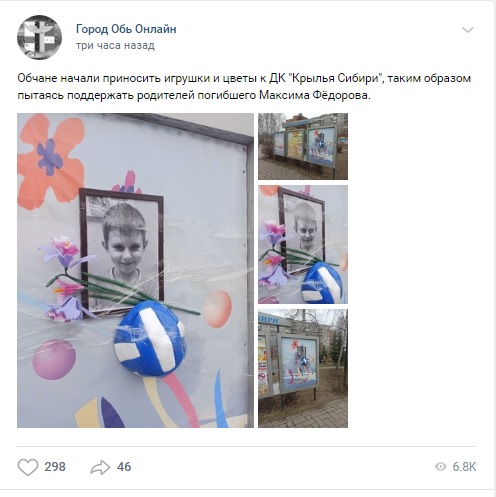Open the large memorial portrait photo

(135, 270)
